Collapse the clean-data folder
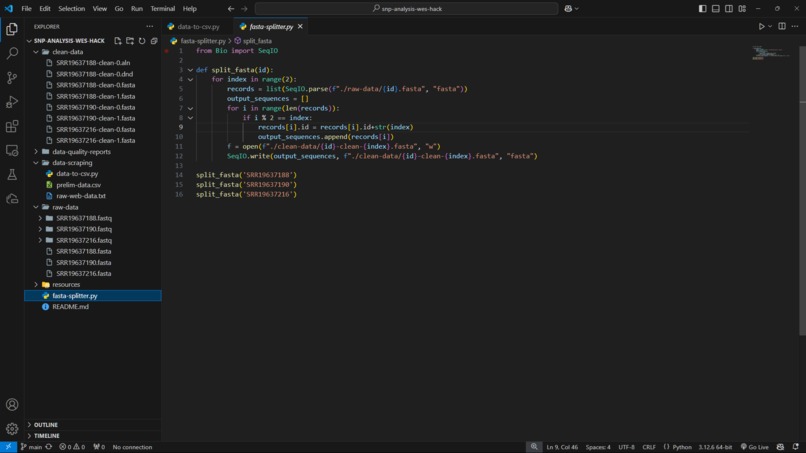Viewport: 806px width, 453px height. click(36, 52)
